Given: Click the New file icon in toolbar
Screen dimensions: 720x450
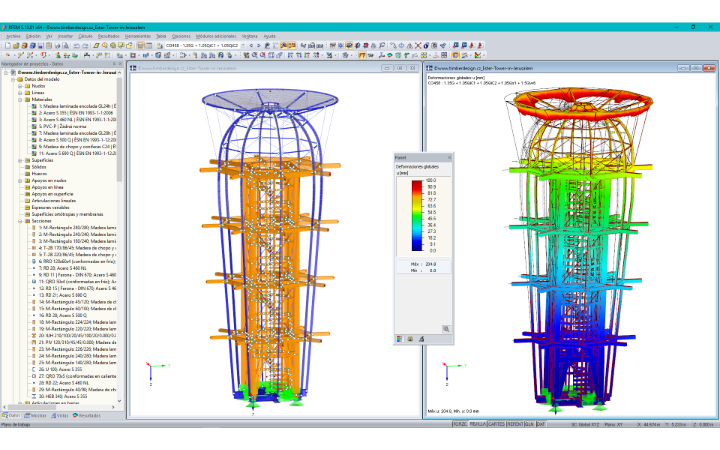Looking at the screenshot, I should pos(8,45).
